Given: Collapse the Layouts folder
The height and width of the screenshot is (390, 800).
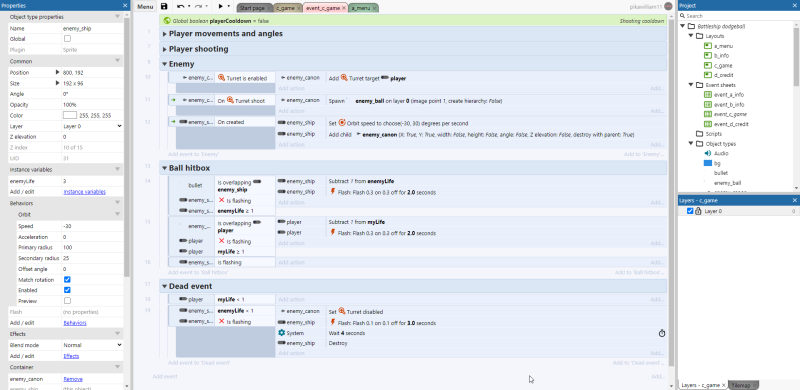Looking at the screenshot, I should click(691, 36).
